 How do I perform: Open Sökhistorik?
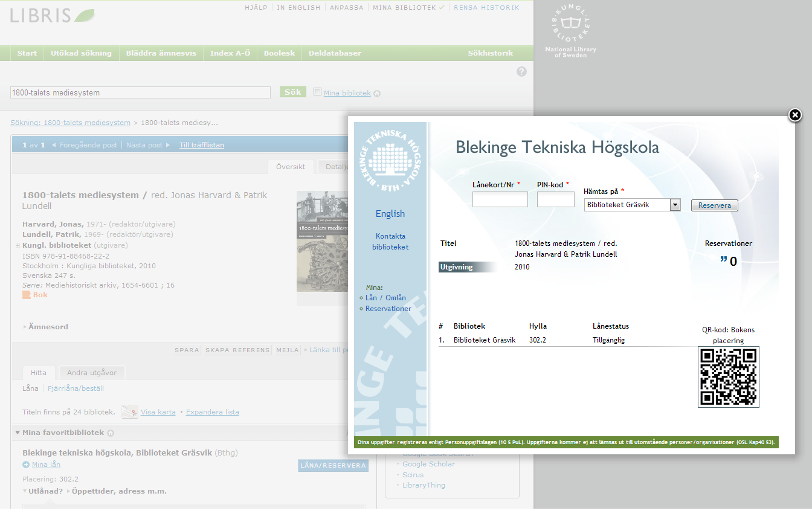pyautogui.click(x=490, y=53)
